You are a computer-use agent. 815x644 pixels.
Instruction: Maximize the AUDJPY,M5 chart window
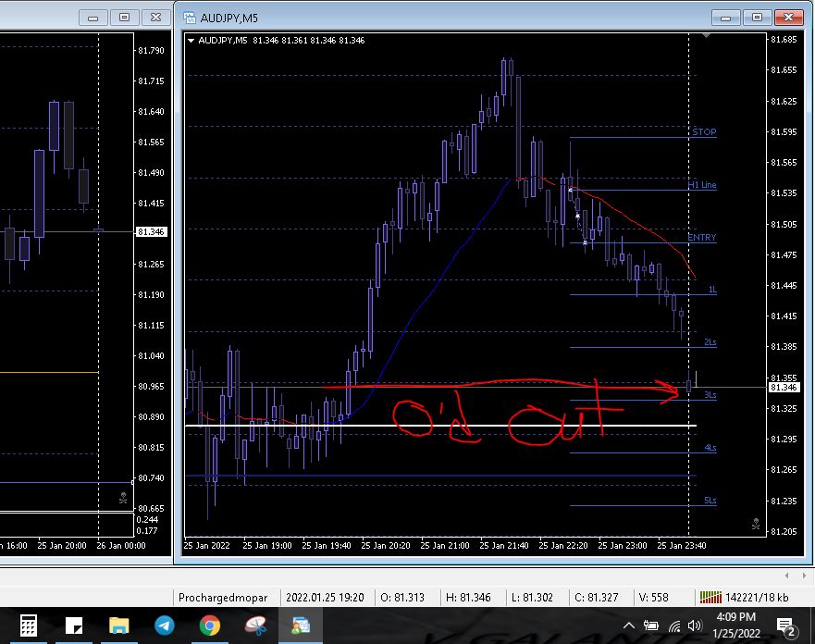click(757, 18)
